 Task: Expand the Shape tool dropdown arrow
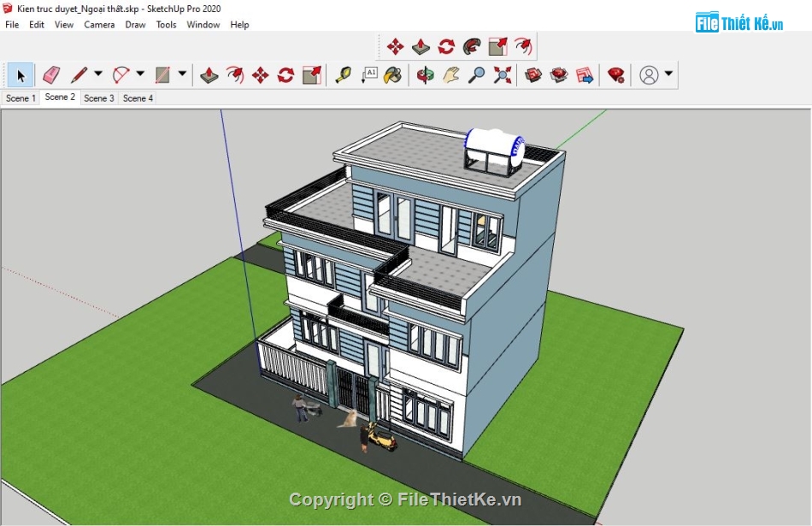pyautogui.click(x=182, y=74)
